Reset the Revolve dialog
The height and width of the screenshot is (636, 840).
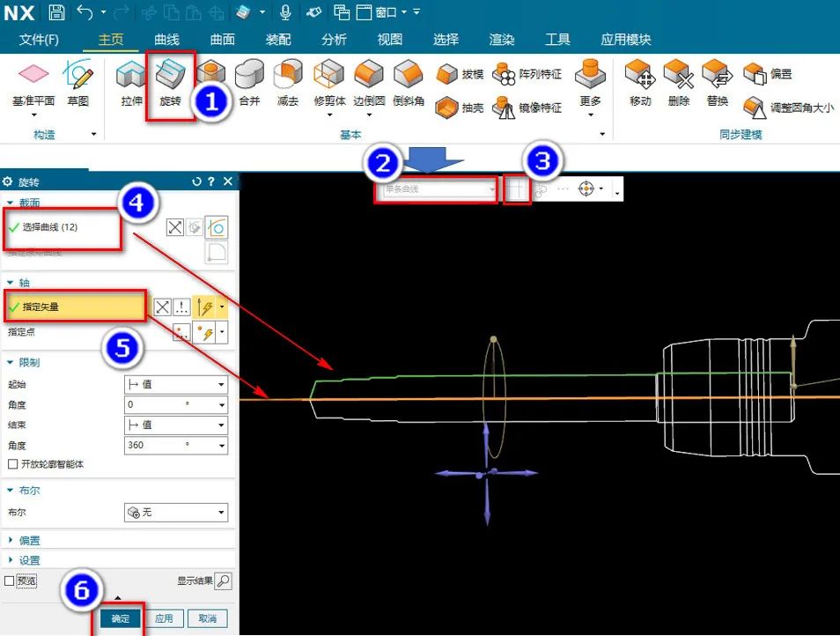point(196,181)
